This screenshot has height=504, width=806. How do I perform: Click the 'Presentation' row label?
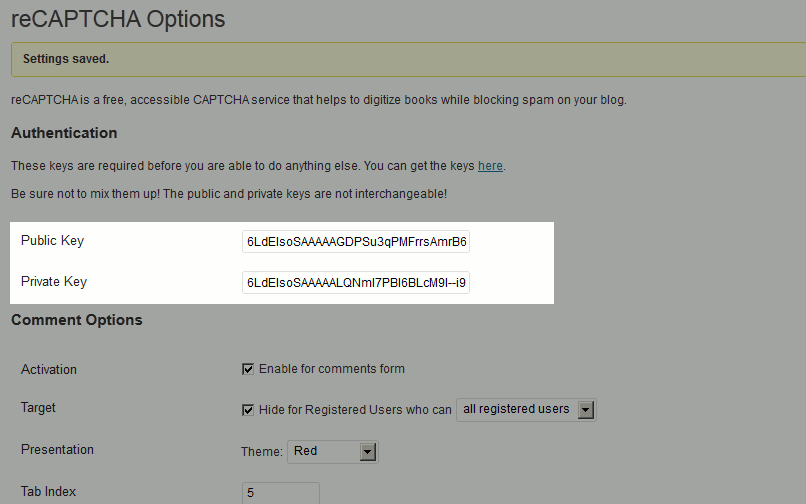pos(58,449)
